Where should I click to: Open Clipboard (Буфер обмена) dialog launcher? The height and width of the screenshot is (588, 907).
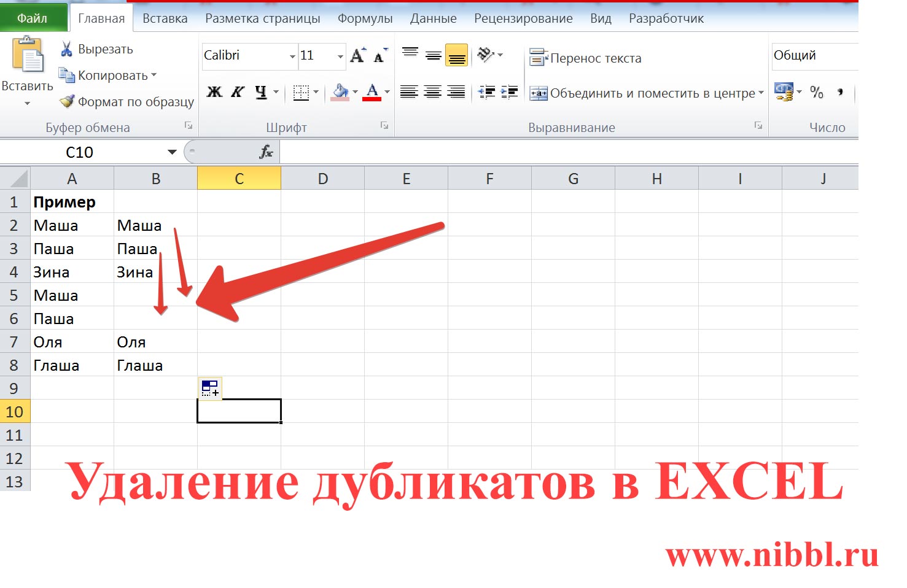click(189, 126)
